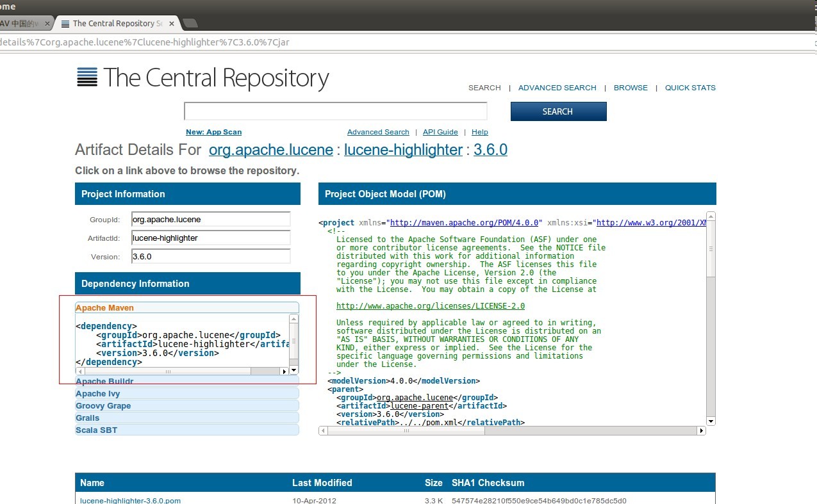Click the Maven snippet scroll-up arrow
The height and width of the screenshot is (504, 817).
293,319
